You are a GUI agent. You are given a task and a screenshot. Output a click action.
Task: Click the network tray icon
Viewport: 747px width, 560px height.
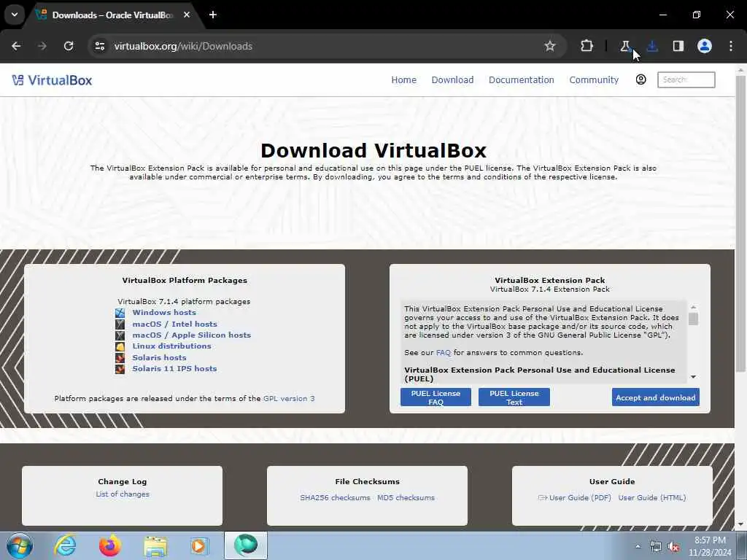(656, 547)
